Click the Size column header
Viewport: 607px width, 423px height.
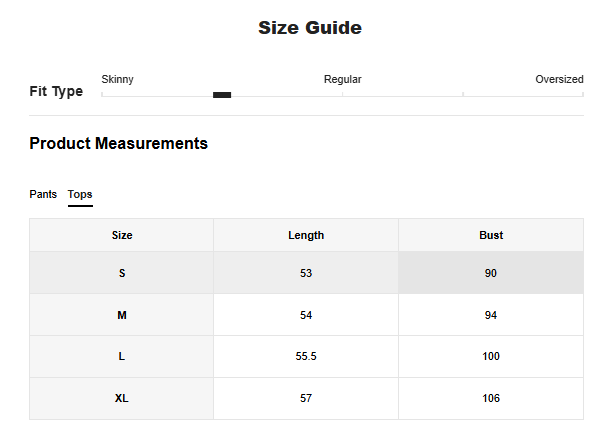(122, 236)
